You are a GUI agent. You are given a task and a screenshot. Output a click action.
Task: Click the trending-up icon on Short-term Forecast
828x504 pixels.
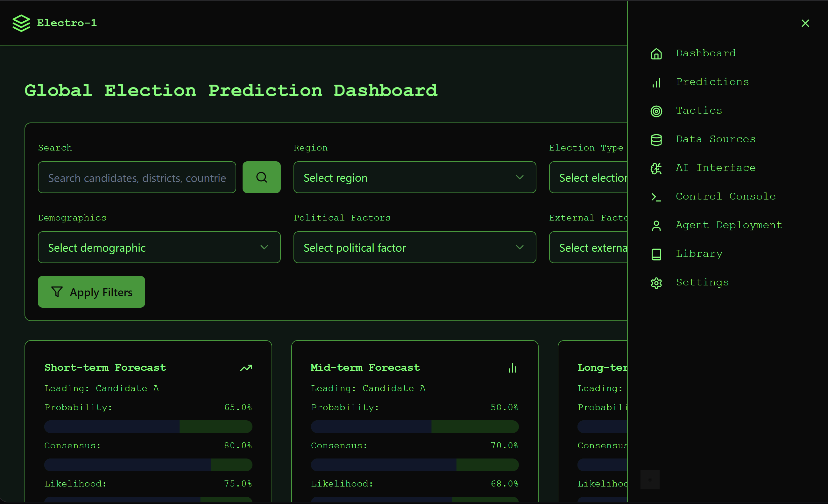tap(246, 368)
